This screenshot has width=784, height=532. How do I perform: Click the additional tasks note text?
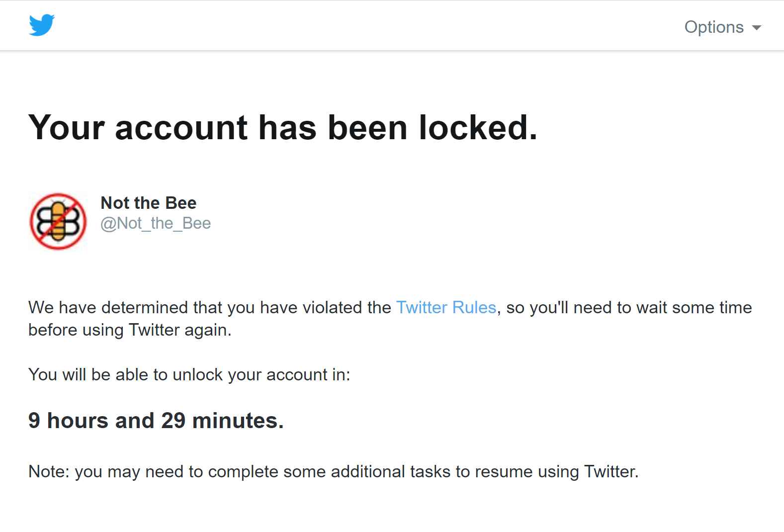pos(333,471)
